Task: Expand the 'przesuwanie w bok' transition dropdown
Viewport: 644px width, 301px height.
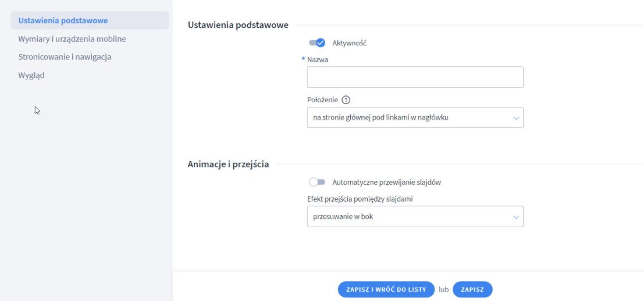Action: (x=415, y=217)
